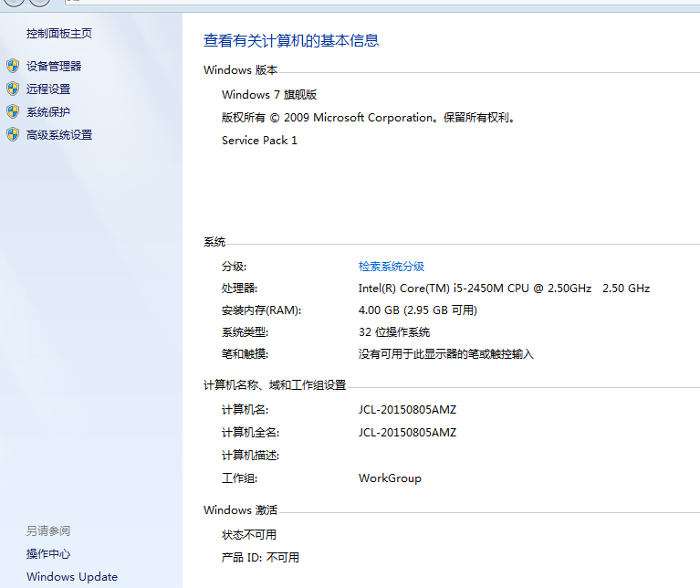
Task: Click 系统类型: label
Action: click(246, 332)
